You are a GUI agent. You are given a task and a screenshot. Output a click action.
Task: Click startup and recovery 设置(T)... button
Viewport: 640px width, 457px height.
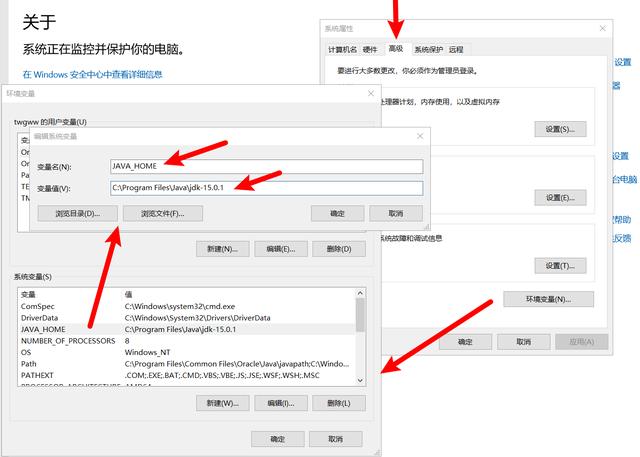[560, 266]
